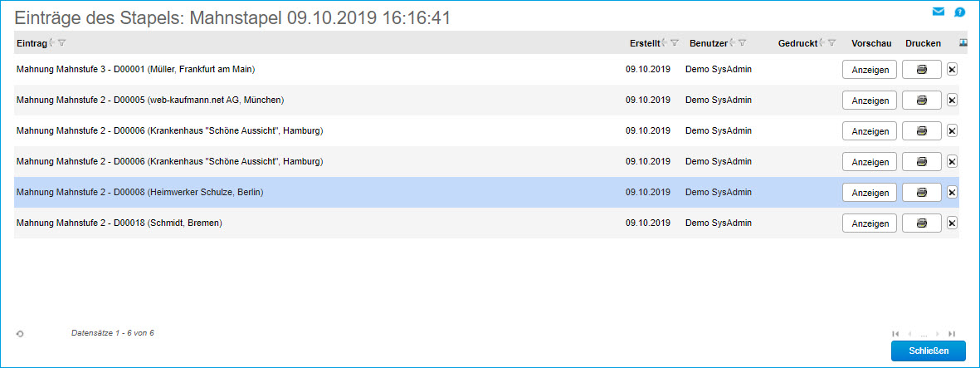Open the Benutzer column filter funnel
Viewport: 980px width, 368px height.
(x=742, y=42)
